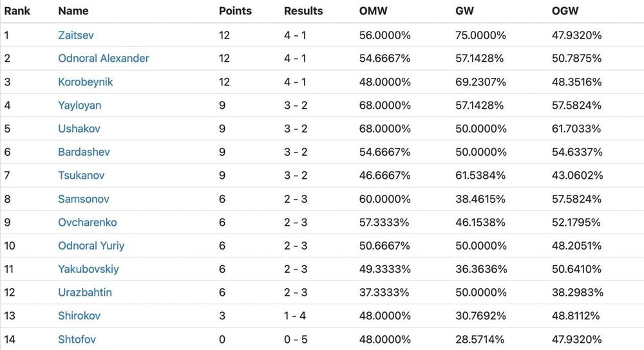This screenshot has width=644, height=350.
Task: Click the Urazbahtin name link
Action: click(85, 293)
